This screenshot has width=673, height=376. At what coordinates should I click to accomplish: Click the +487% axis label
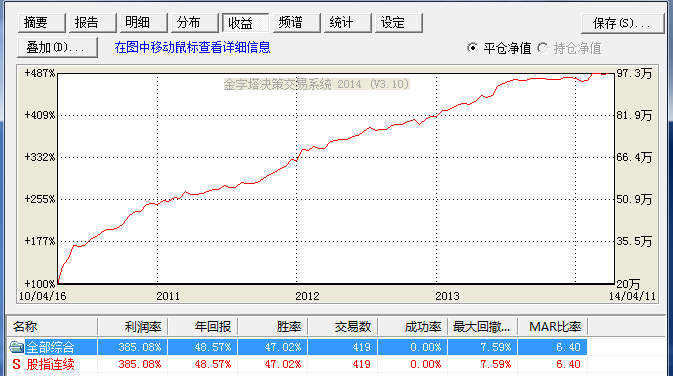point(39,73)
